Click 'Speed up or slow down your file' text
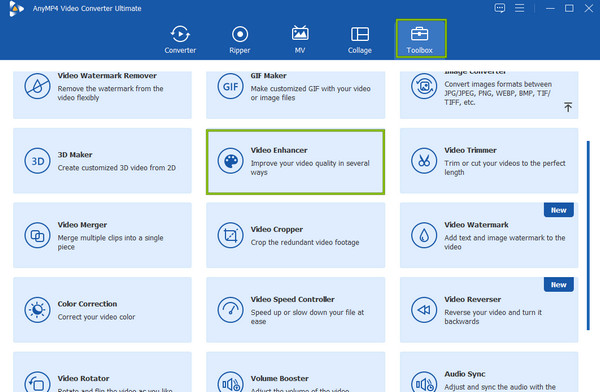 [307, 317]
